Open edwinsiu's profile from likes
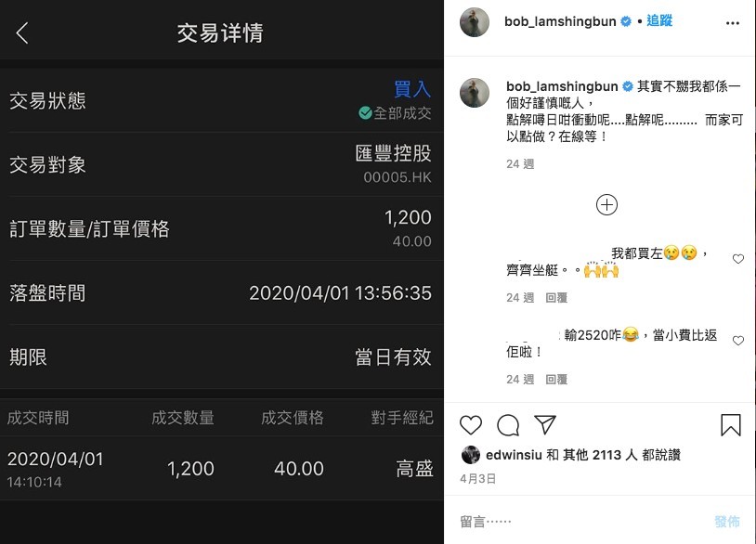The image size is (756, 544). pyautogui.click(x=514, y=455)
